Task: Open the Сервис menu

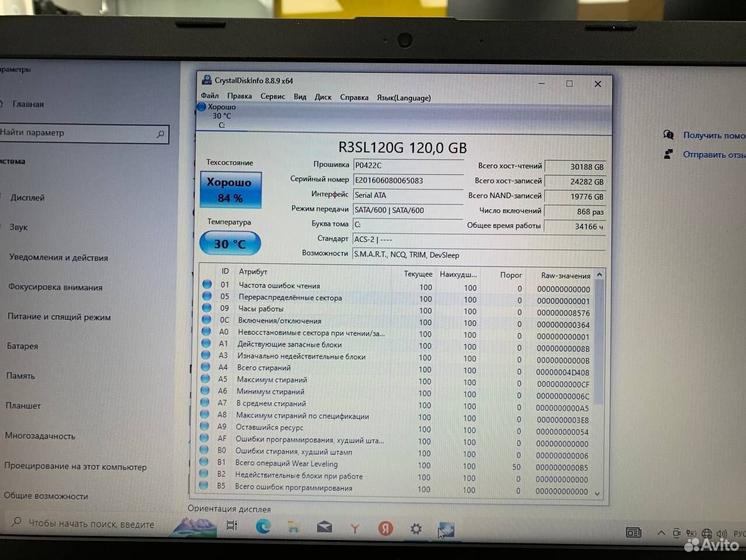Action: pyautogui.click(x=273, y=97)
